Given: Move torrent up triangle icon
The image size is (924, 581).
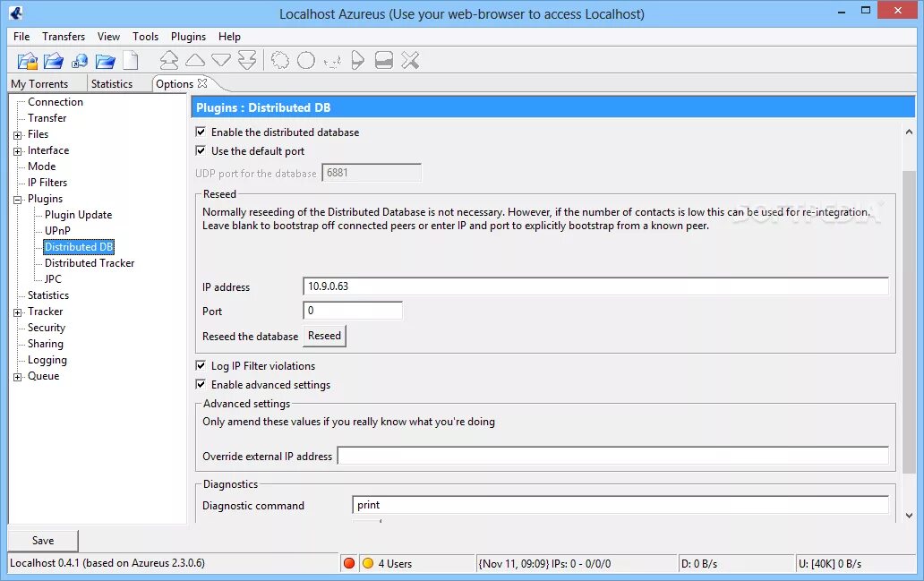Looking at the screenshot, I should [x=195, y=60].
